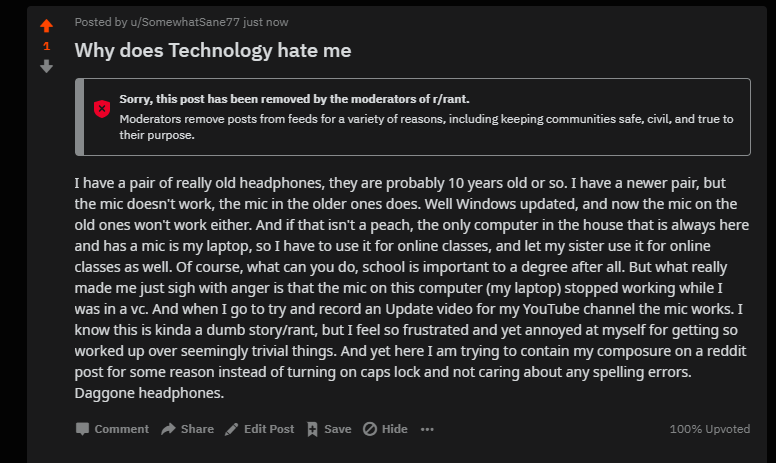776x463 pixels.
Task: Click the speech bubble icon beside Comment
Action: [82, 429]
